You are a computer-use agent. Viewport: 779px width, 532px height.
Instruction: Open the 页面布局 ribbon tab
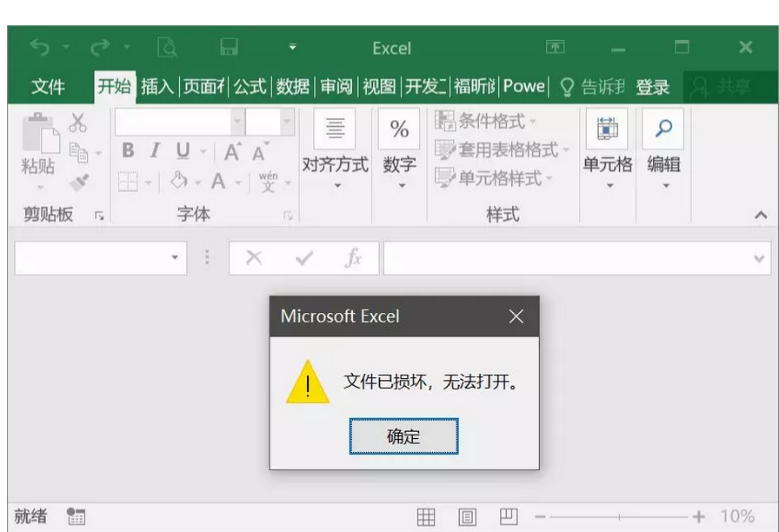click(x=203, y=86)
